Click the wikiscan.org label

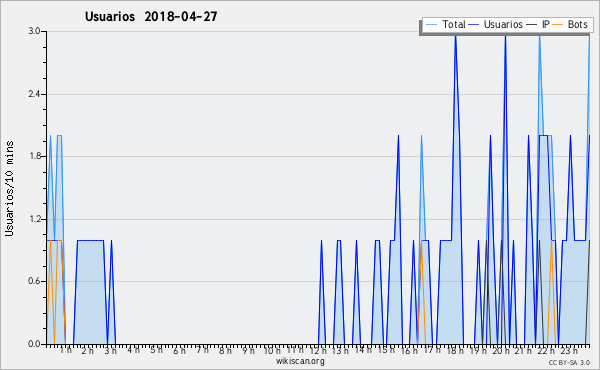pyautogui.click(x=300, y=361)
